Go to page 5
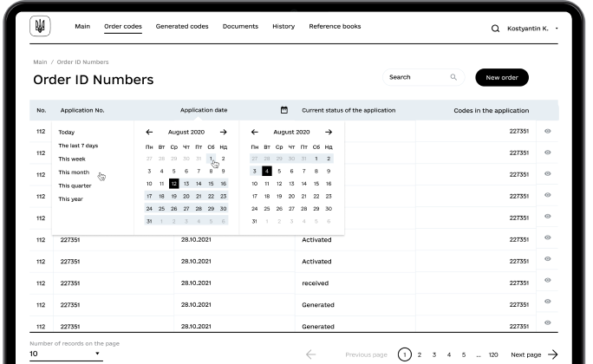The height and width of the screenshot is (364, 593). [x=464, y=354]
